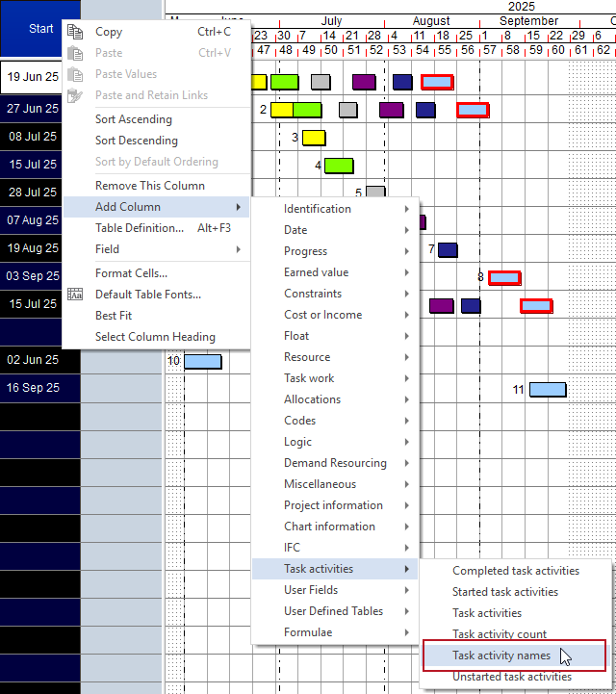Open Task work submenu

pyautogui.click(x=335, y=378)
